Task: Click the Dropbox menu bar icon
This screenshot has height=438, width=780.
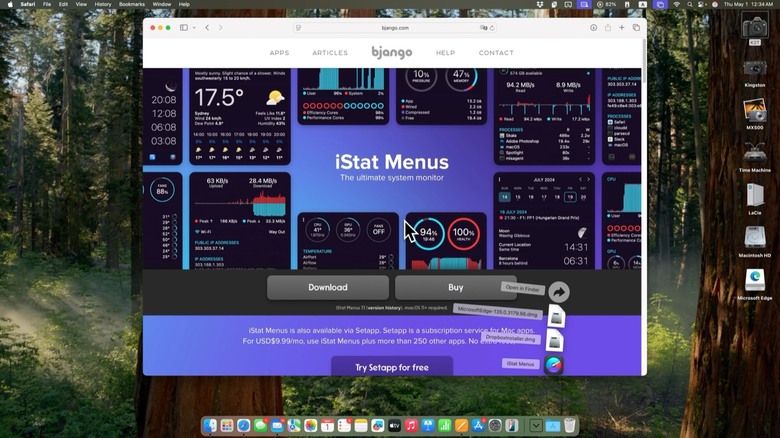Action: point(540,4)
